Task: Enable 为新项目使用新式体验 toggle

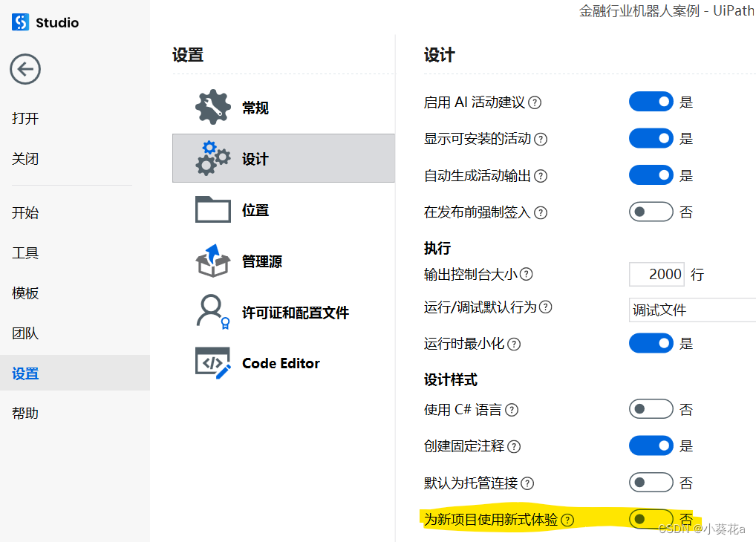Action: coord(651,519)
